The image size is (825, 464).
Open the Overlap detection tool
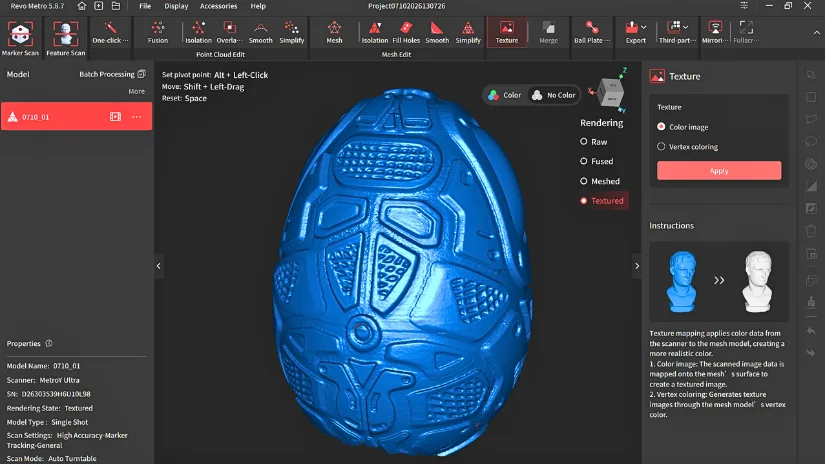point(229,33)
